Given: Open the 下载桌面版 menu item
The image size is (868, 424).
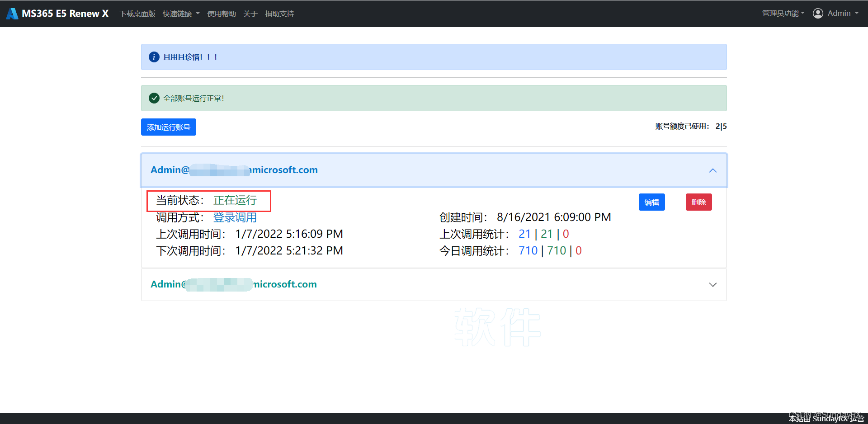Looking at the screenshot, I should tap(137, 14).
